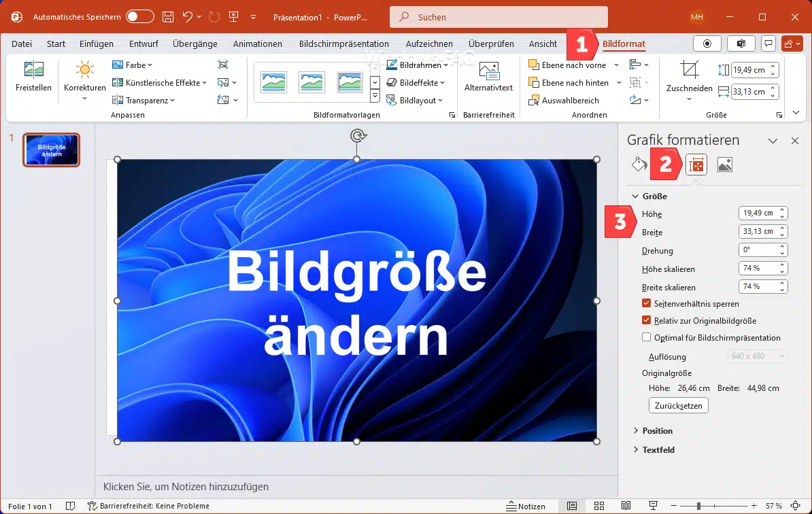Select the Bild picture tab icon in pane
The width and height of the screenshot is (812, 514).
tap(725, 165)
